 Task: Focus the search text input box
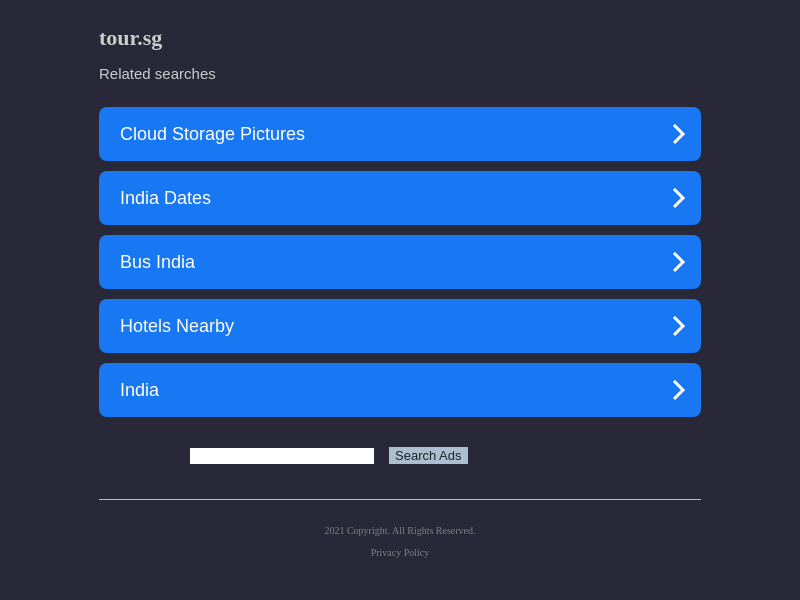[282, 456]
